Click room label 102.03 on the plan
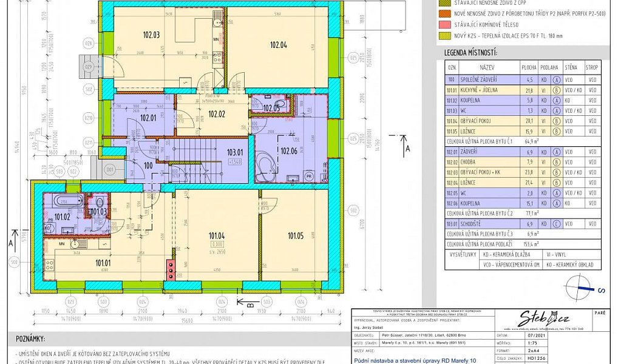Screen dimensions: 618x364 151,35
